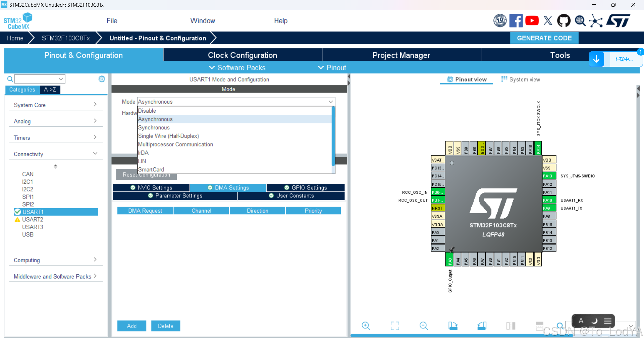Open the Pinout dropdown menu
The height and width of the screenshot is (342, 644).
(332, 68)
